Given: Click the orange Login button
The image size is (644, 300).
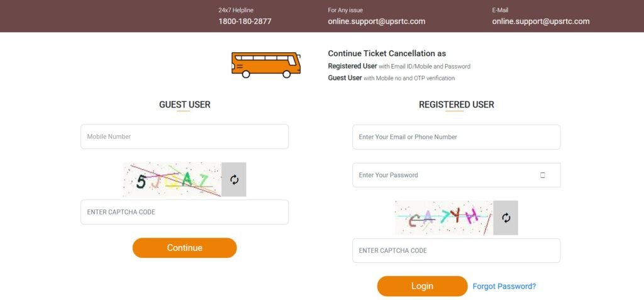Looking at the screenshot, I should point(422,286).
